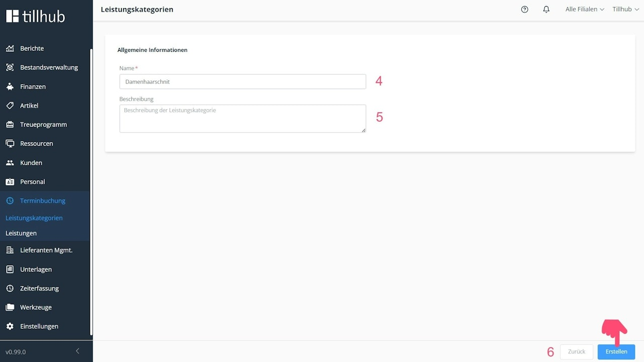
Task: Open the help question mark icon
Action: pos(525,9)
